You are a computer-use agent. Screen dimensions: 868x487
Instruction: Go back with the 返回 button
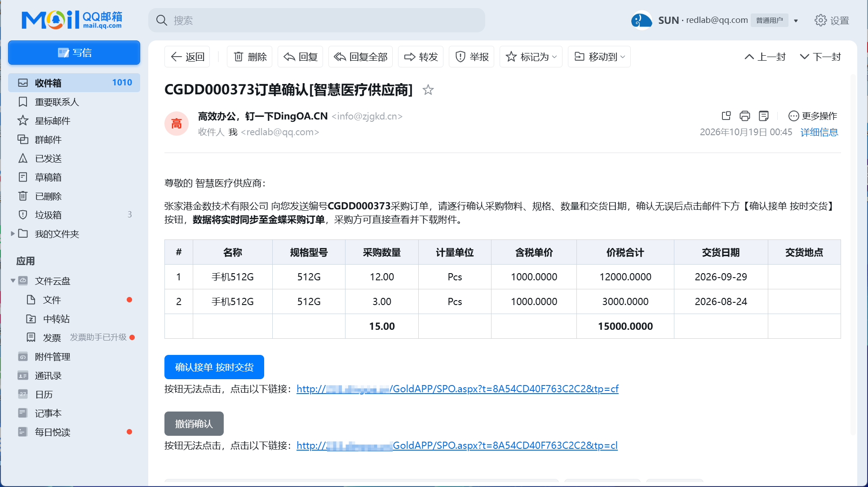(187, 57)
